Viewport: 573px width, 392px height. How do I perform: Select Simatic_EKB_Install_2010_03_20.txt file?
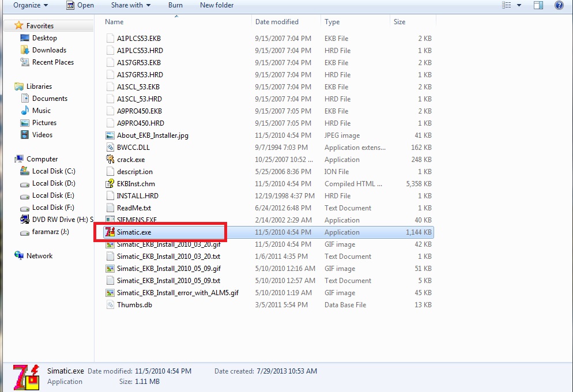pos(168,256)
